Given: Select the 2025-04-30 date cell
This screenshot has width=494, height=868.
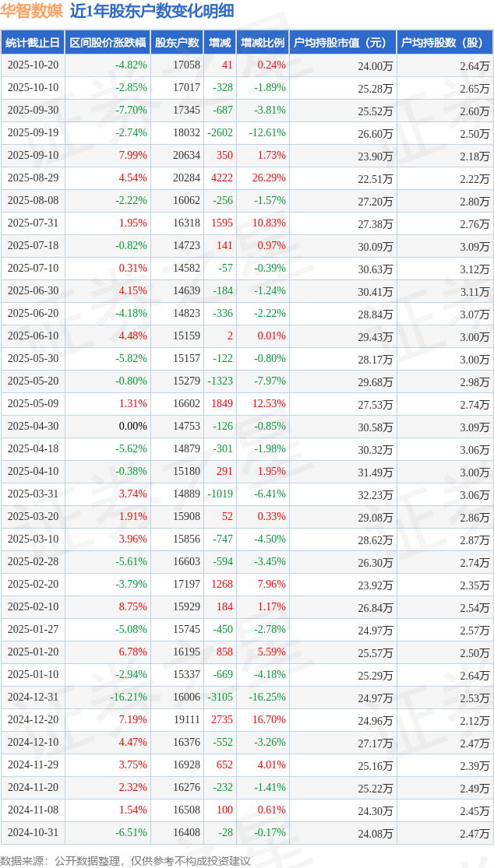Looking at the screenshot, I should point(33,426).
